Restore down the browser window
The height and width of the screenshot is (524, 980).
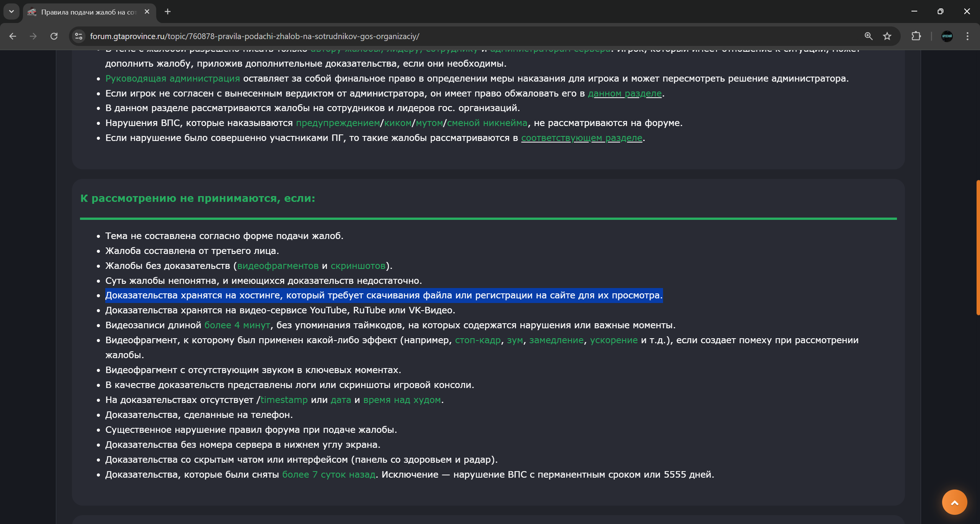click(x=940, y=11)
